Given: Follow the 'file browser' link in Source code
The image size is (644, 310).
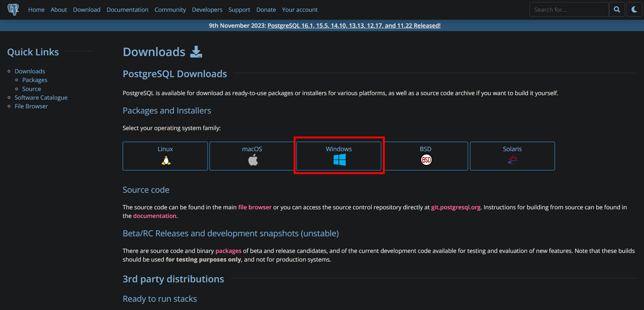Looking at the screenshot, I should coord(255,207).
